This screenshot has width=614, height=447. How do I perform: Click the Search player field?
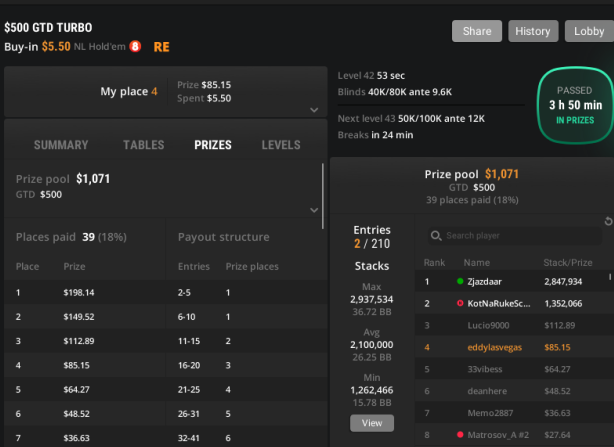[515, 236]
